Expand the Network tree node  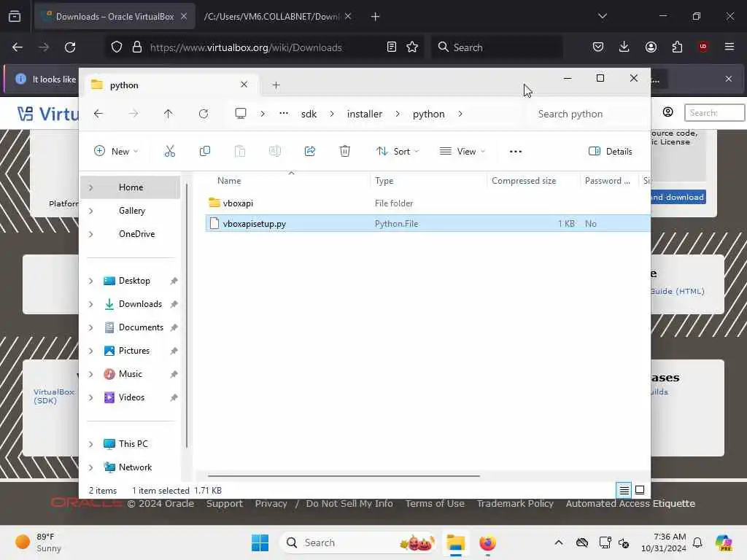point(90,467)
